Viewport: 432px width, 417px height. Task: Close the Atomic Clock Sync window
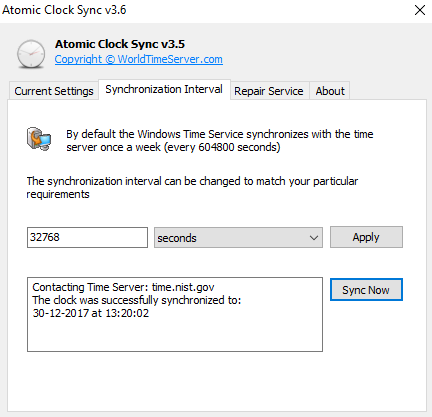tap(420, 10)
